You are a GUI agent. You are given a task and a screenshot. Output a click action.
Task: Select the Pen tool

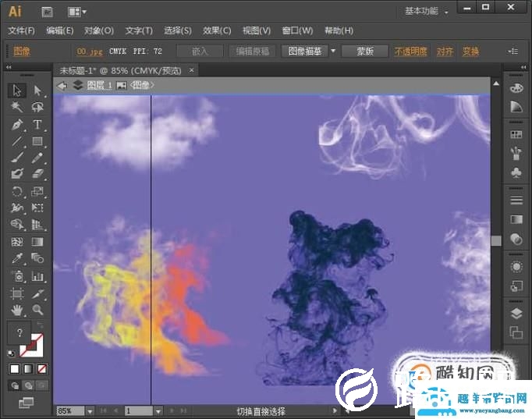pos(16,125)
